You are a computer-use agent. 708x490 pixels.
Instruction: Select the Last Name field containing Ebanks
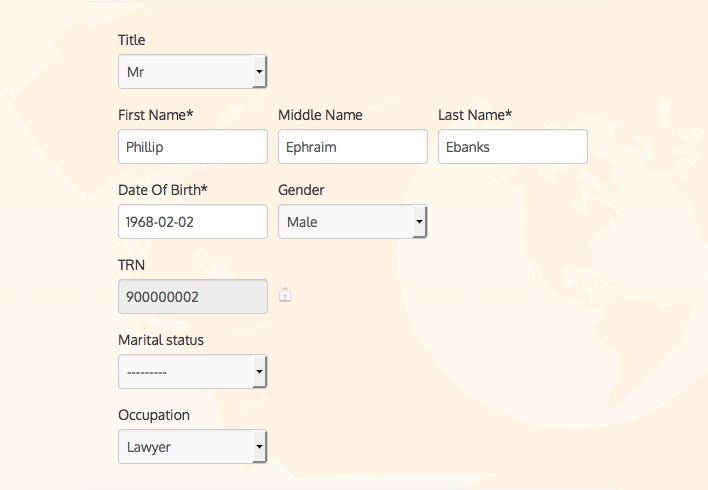[512, 147]
